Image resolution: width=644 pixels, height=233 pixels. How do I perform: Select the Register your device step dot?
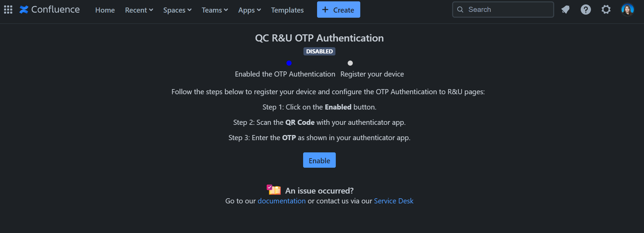tap(350, 63)
